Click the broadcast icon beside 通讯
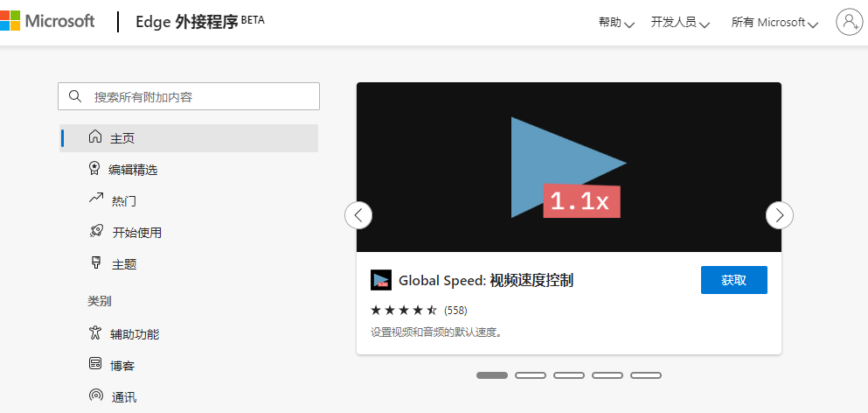 (x=96, y=395)
